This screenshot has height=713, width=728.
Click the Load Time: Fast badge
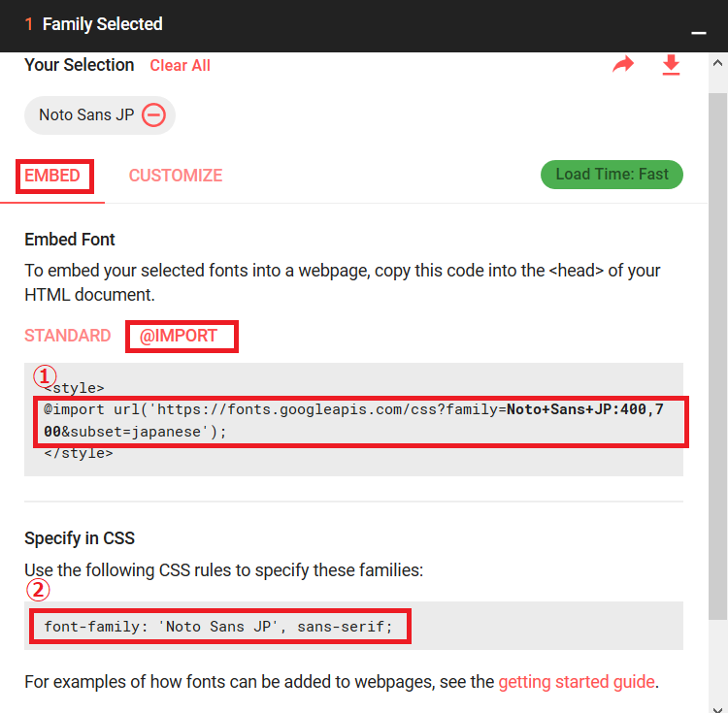[x=612, y=175]
